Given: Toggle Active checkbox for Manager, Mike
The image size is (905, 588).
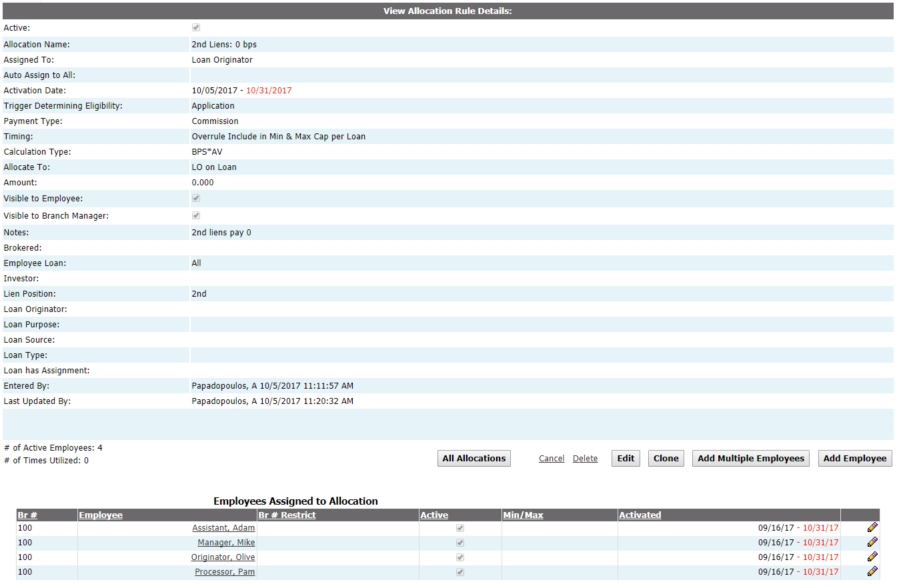Looking at the screenshot, I should click(x=460, y=543).
